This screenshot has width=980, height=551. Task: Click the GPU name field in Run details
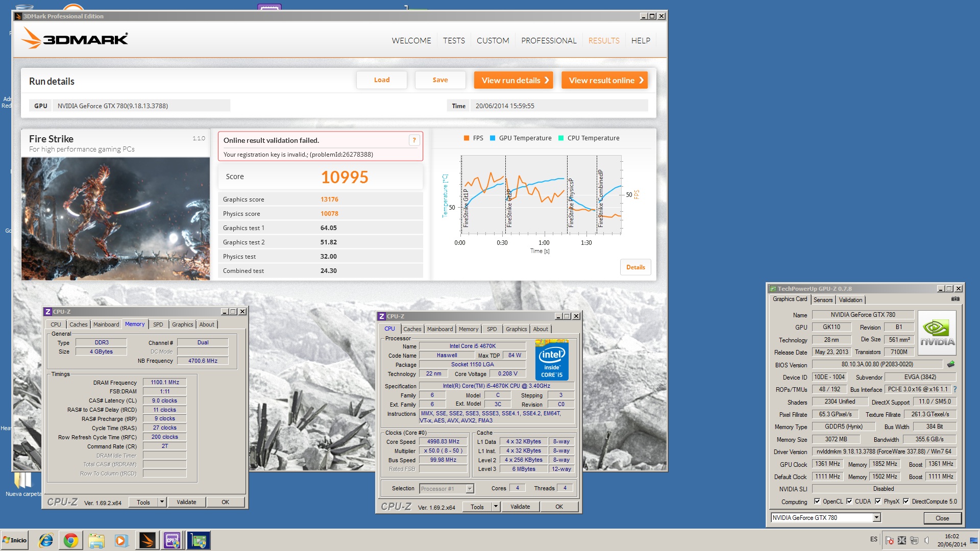click(x=141, y=106)
